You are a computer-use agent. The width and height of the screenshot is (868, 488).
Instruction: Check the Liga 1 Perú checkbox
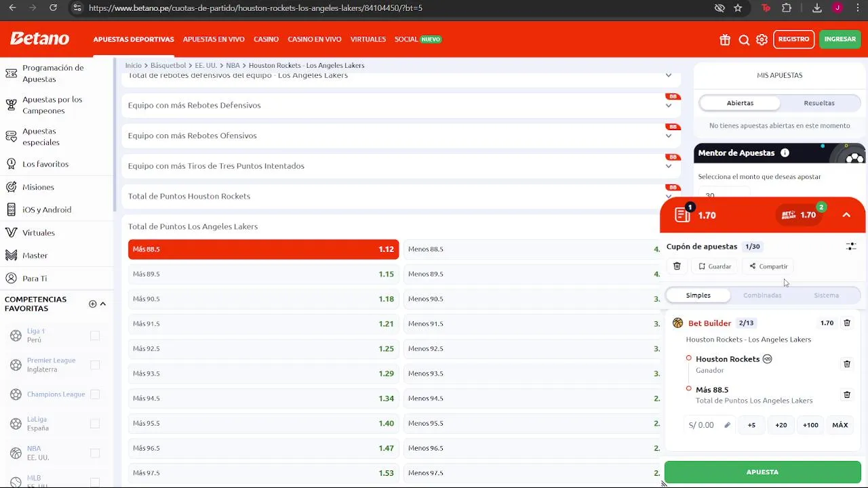[95, 335]
